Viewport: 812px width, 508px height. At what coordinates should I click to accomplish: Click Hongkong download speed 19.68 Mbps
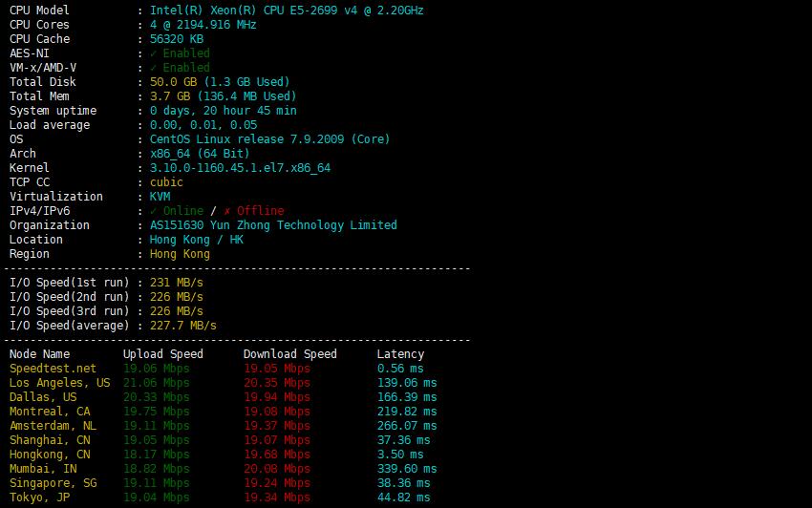coord(277,455)
